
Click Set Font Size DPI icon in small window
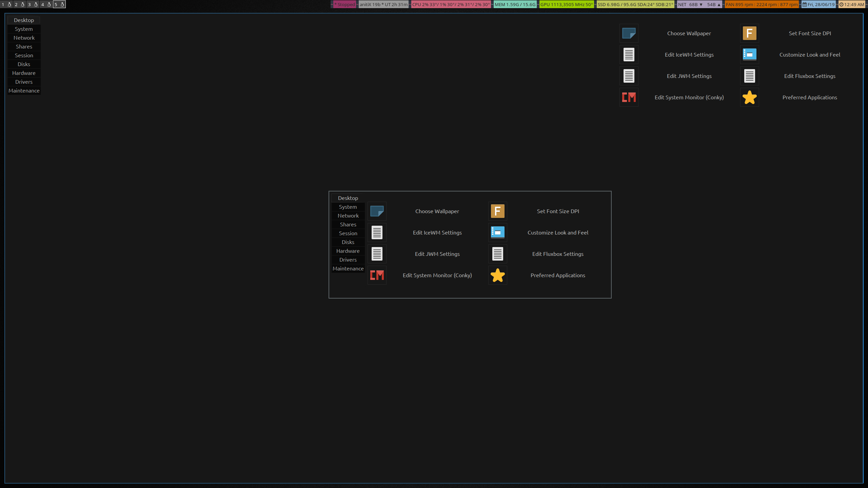[497, 211]
